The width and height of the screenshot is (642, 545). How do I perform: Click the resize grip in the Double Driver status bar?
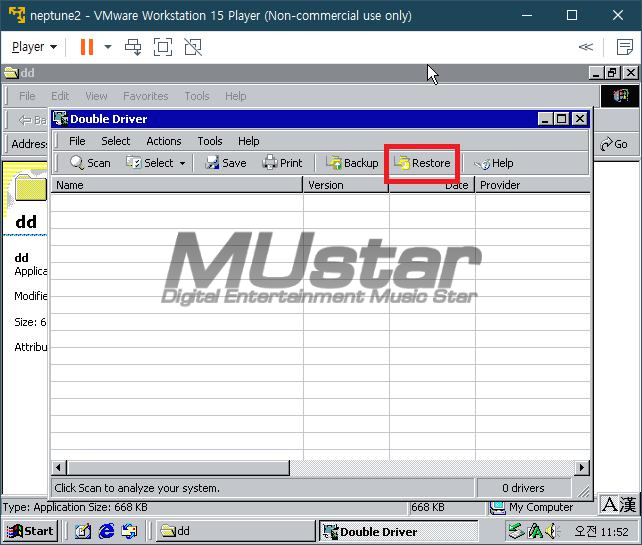click(x=583, y=491)
